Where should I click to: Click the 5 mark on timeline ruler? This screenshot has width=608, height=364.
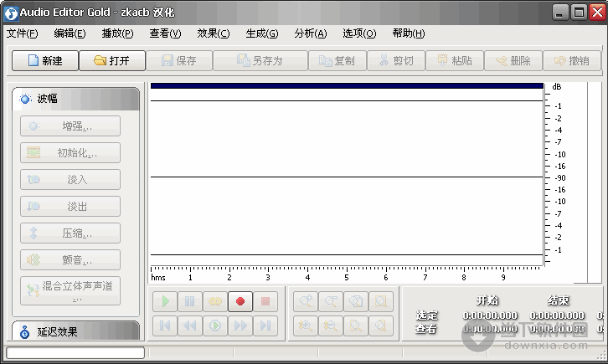click(x=347, y=277)
